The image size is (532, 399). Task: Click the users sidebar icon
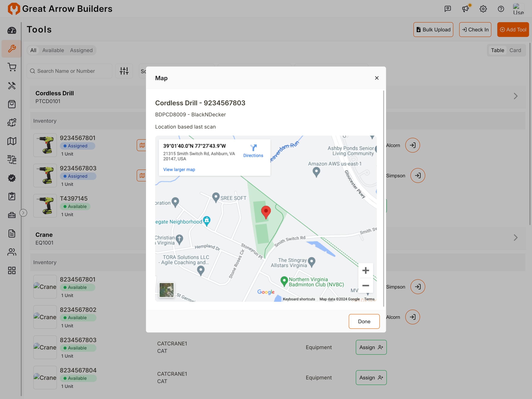11,252
